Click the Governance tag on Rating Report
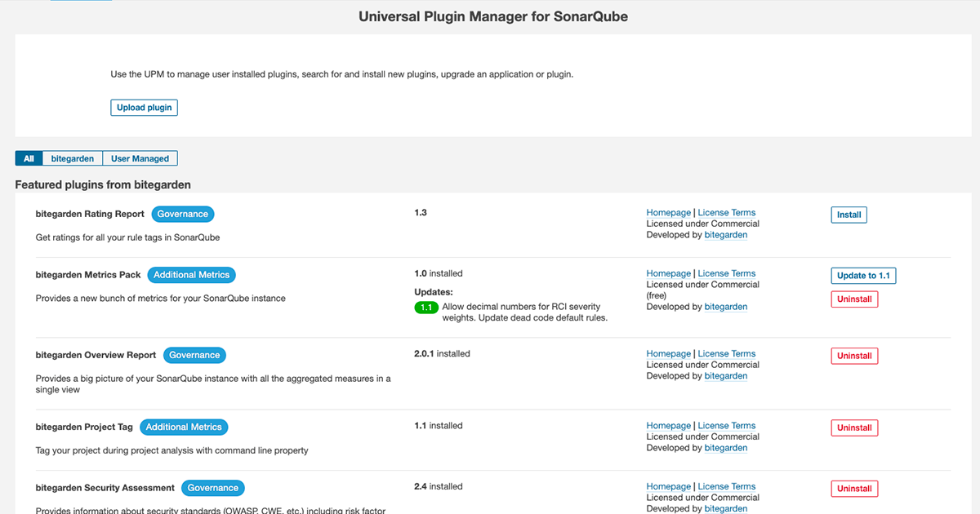The image size is (980, 514). click(183, 214)
